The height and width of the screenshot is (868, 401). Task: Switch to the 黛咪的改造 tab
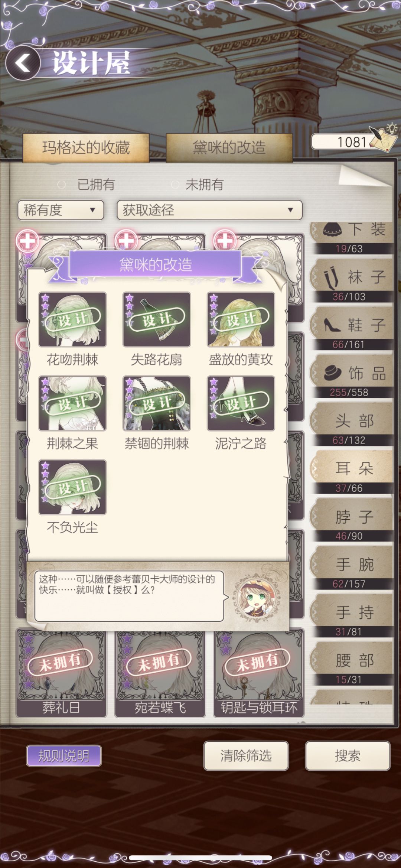[229, 147]
